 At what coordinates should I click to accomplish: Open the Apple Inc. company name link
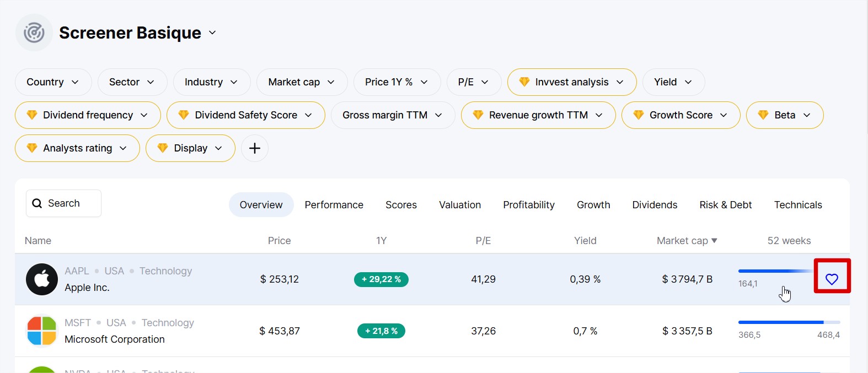pyautogui.click(x=87, y=288)
